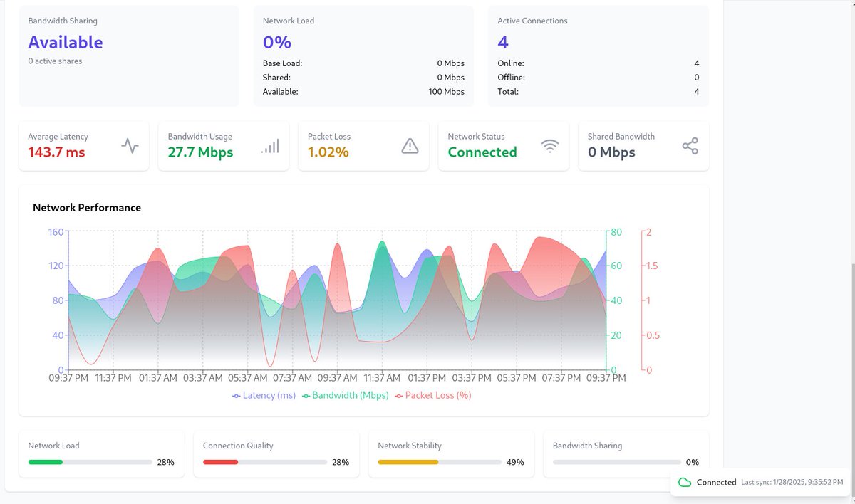This screenshot has width=855, height=504.
Task: Click the Base Load row
Action: (363, 63)
